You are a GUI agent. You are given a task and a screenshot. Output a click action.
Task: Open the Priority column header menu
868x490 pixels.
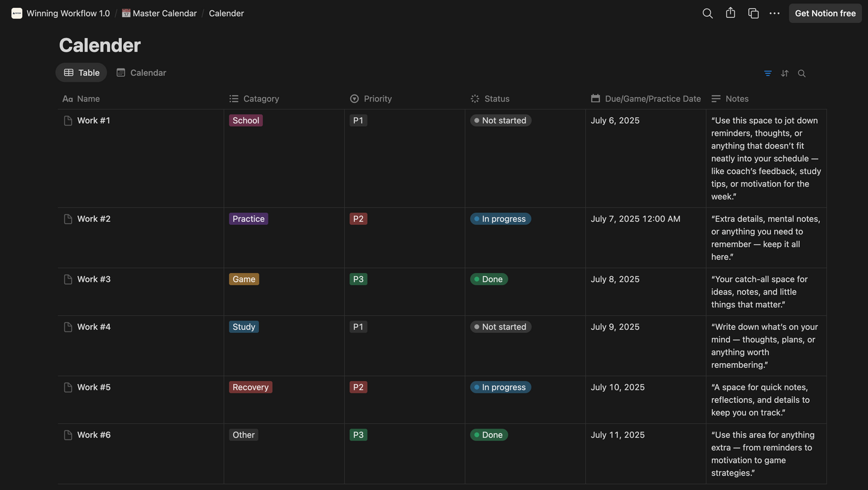[x=377, y=99]
